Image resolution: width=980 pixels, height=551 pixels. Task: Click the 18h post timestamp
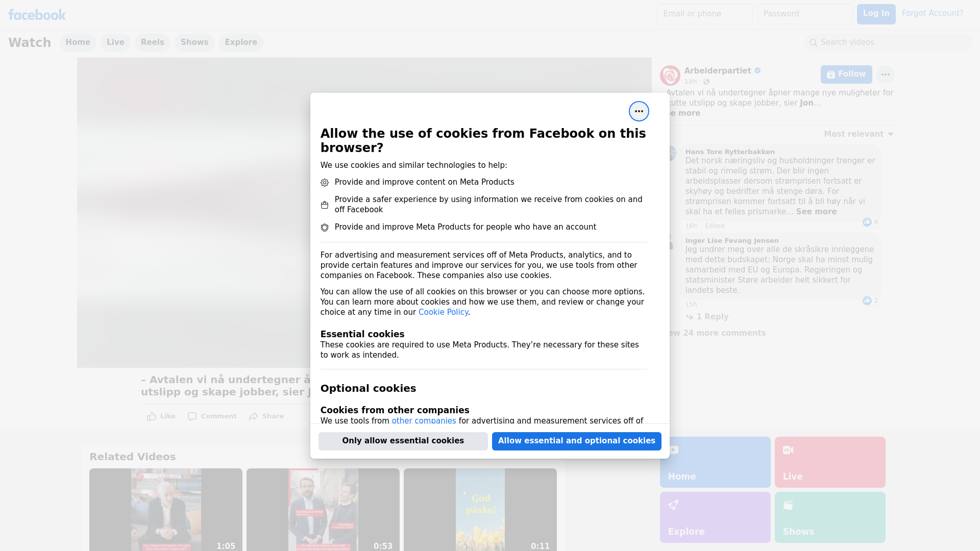[x=691, y=82]
